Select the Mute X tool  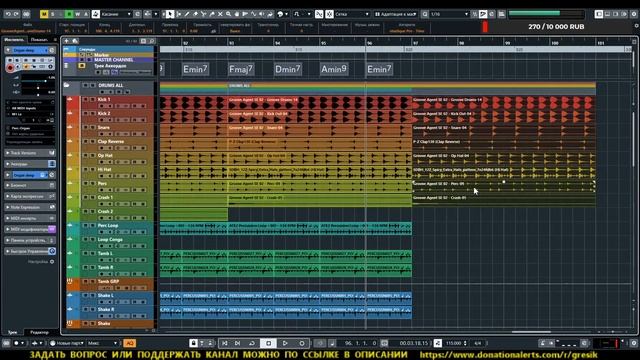tap(220, 14)
